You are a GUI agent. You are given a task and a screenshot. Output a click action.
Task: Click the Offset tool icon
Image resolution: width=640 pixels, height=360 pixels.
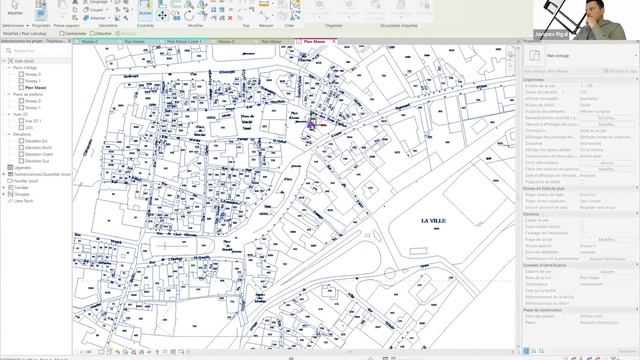[176, 4]
